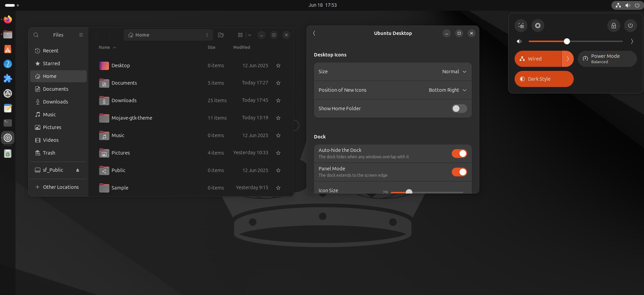Open the desktop icon Size dropdown

tap(393, 72)
